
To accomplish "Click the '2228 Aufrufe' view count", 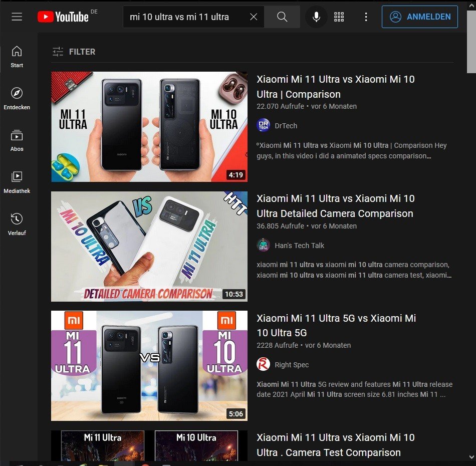I will pos(277,345).
